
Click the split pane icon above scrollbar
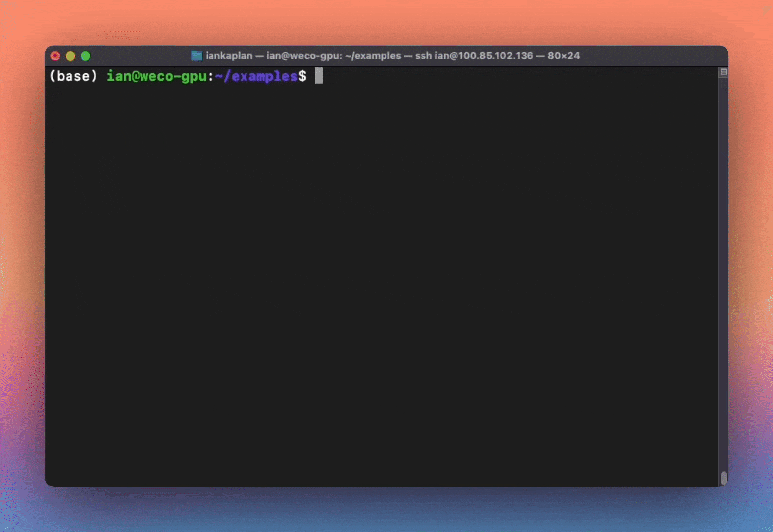pos(723,72)
